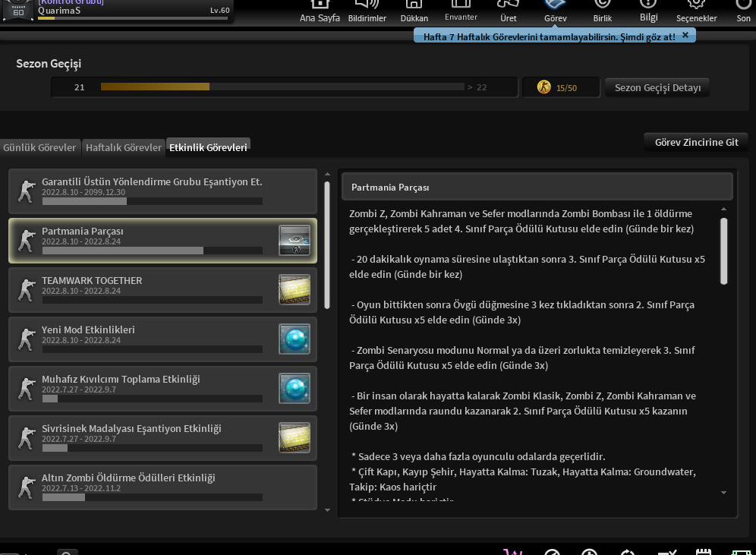
Task: Switch to Haftalık Görevler tab
Action: [124, 147]
